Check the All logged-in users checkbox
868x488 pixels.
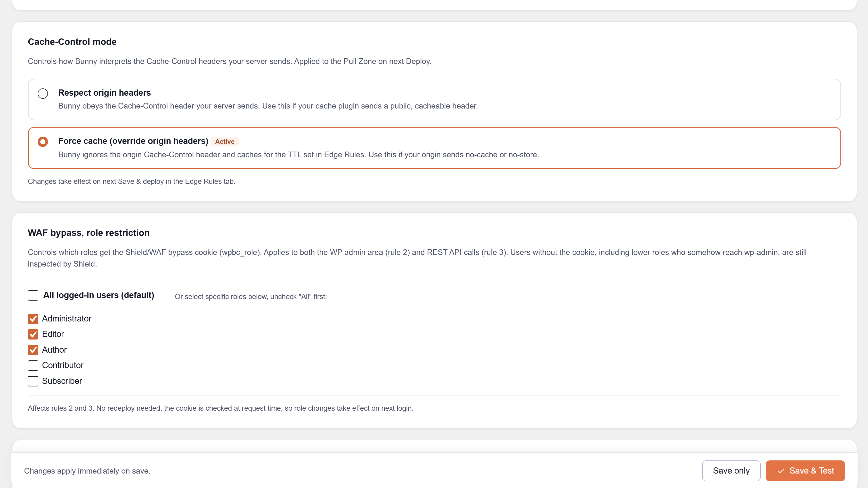point(33,295)
